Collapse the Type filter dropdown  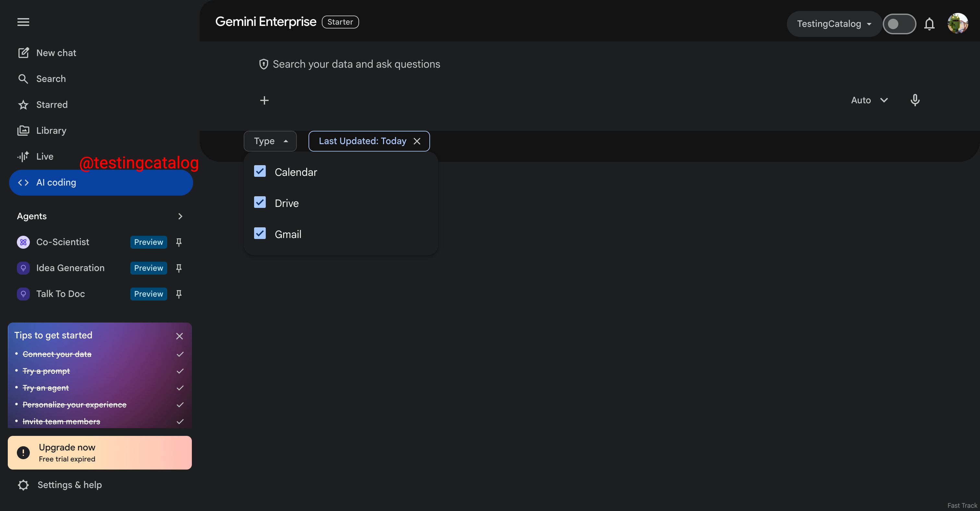[270, 141]
